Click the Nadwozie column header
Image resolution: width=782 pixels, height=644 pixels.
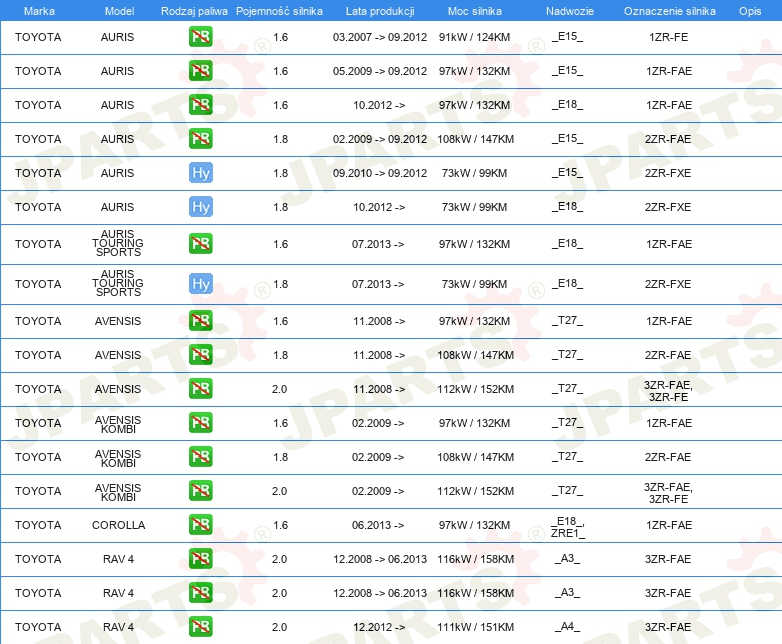point(570,11)
